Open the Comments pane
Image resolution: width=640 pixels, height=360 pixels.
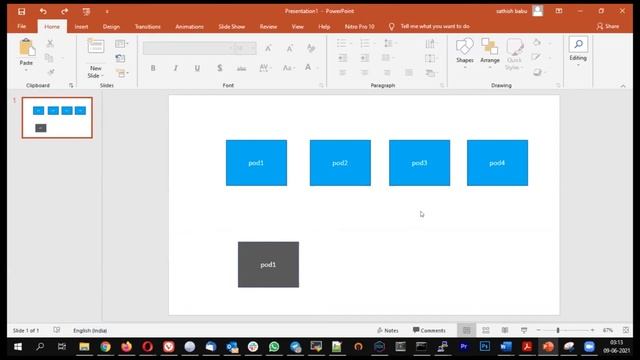coord(429,330)
